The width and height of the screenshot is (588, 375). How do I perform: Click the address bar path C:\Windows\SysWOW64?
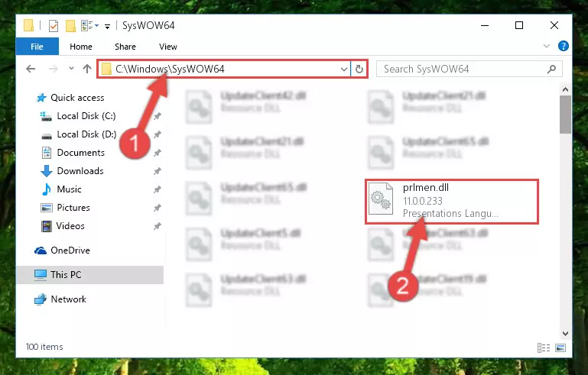(170, 69)
